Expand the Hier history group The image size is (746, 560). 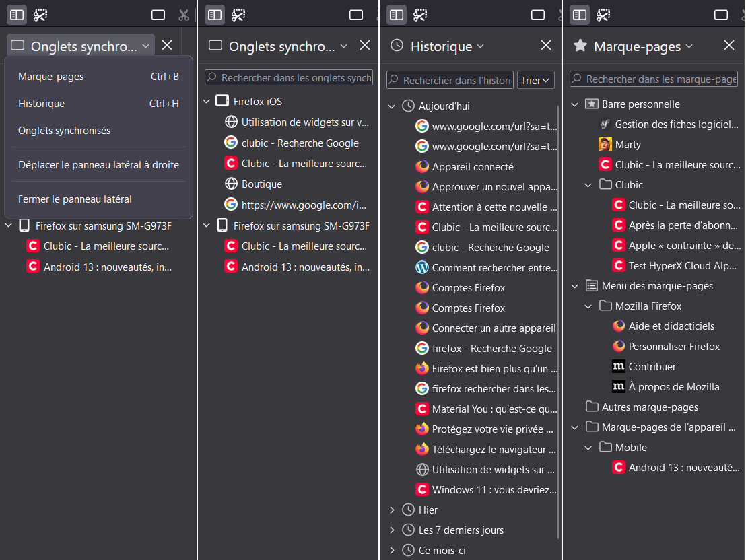coord(392,510)
